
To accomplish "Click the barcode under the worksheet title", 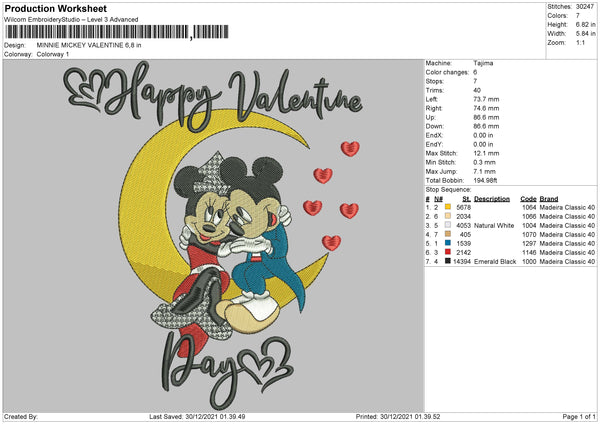I will tap(117, 32).
